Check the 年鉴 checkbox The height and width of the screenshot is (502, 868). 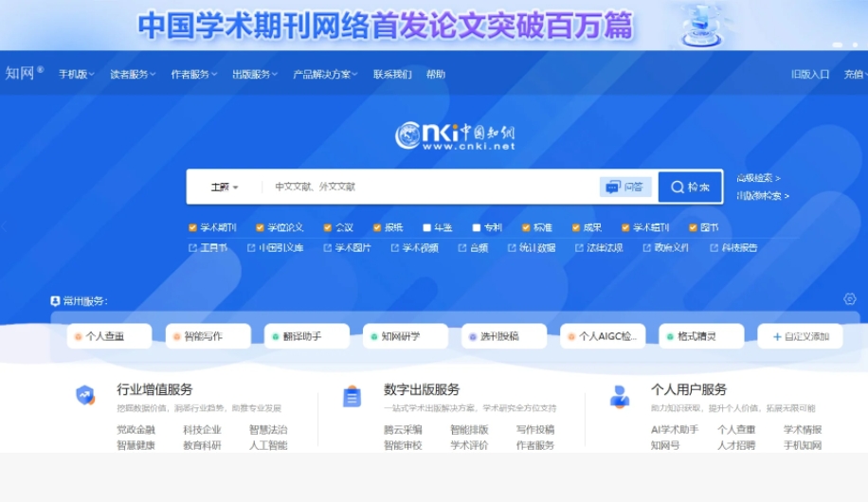(426, 227)
